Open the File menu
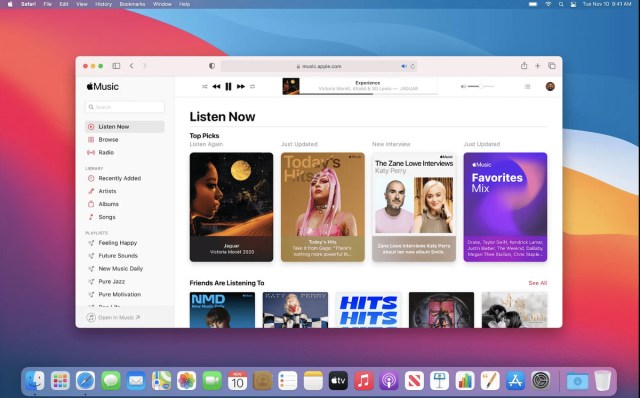Screen dimensions: 640x398 pyautogui.click(x=47, y=4)
